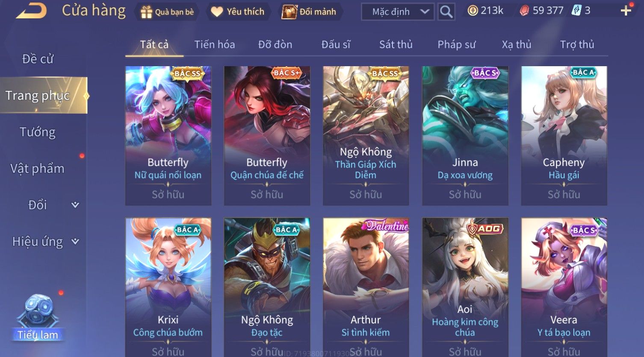Open the search magnifier icon
Screen dimensions: 644x357
(x=446, y=12)
